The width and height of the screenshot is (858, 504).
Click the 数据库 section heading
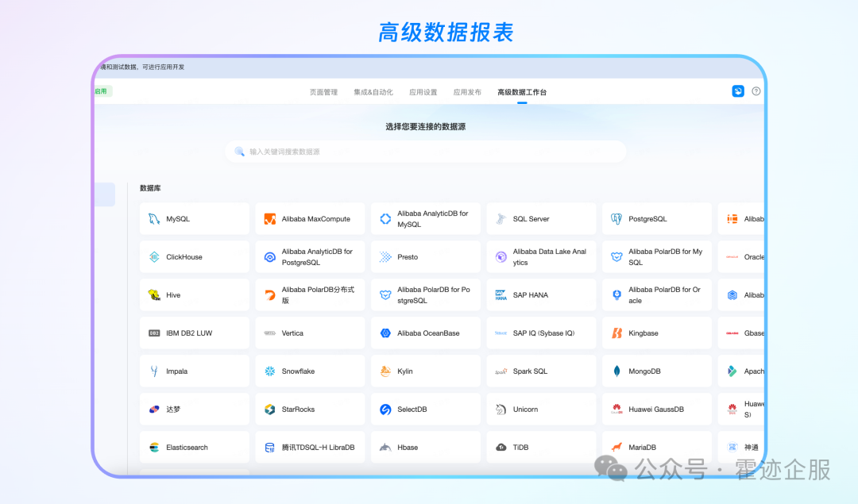[x=150, y=188]
